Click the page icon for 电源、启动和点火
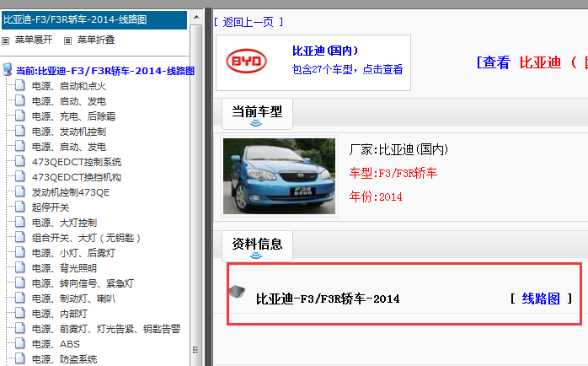This screenshot has width=588, height=366. click(20, 85)
